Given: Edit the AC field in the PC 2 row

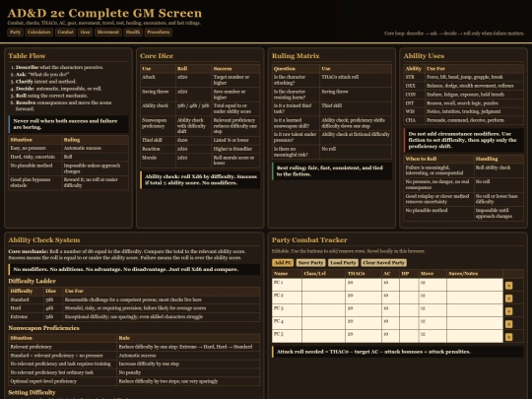Looking at the screenshot, I should (x=390, y=298).
